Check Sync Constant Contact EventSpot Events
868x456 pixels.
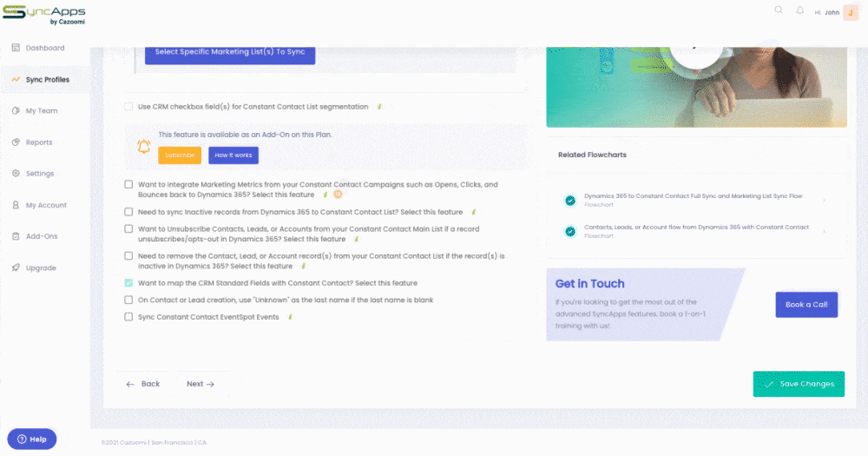128,317
